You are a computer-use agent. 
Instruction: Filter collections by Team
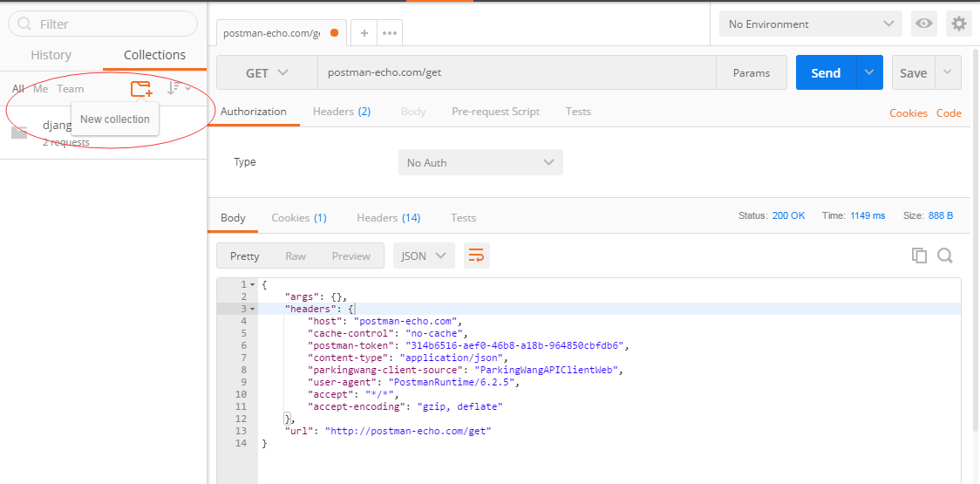click(x=71, y=89)
